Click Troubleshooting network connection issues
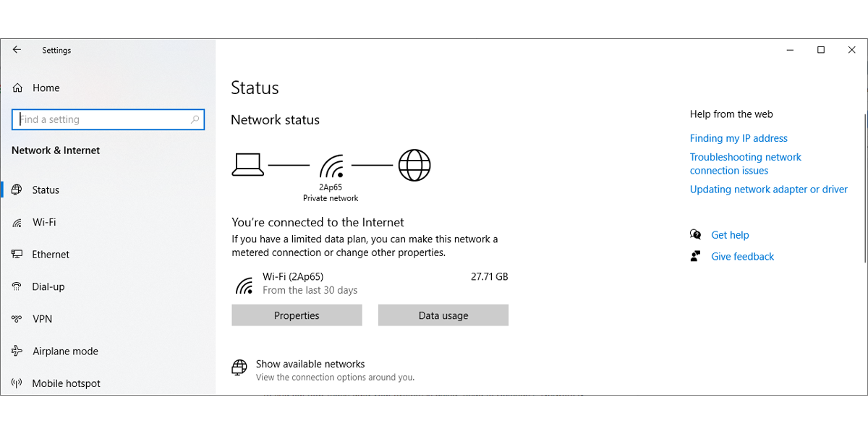Viewport: 868px width, 434px height. [745, 163]
